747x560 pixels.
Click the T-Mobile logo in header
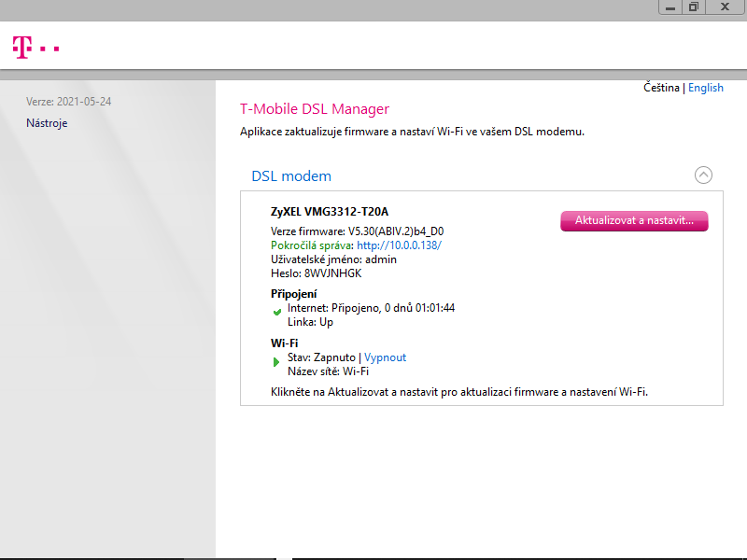click(x=36, y=48)
